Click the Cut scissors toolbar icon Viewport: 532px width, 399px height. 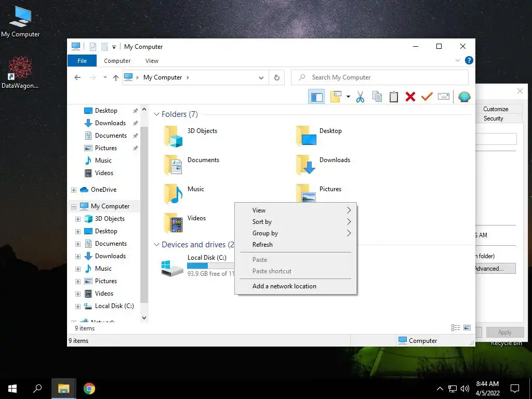360,97
